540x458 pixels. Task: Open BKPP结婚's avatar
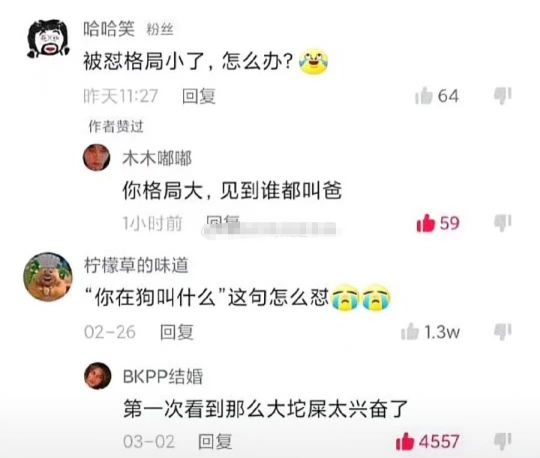(x=97, y=376)
